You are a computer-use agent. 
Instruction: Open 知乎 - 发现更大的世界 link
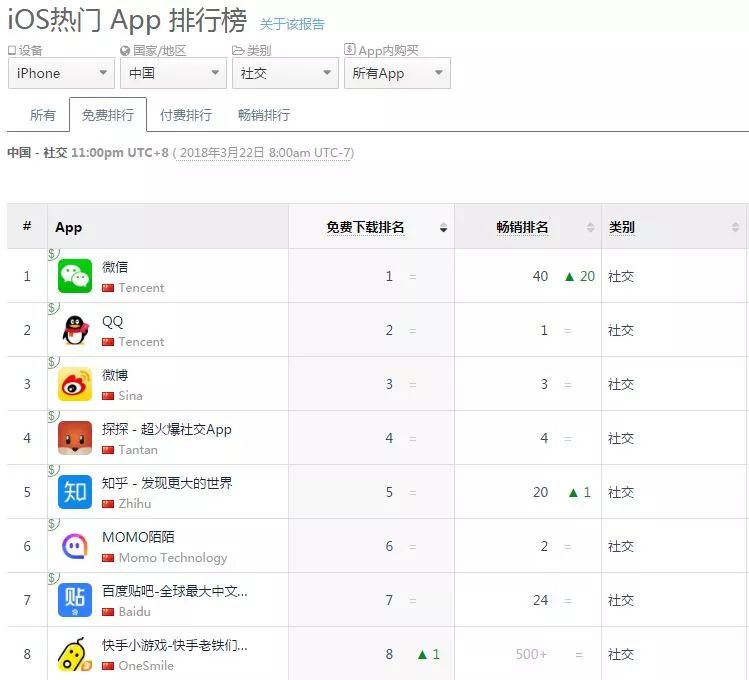[167, 483]
